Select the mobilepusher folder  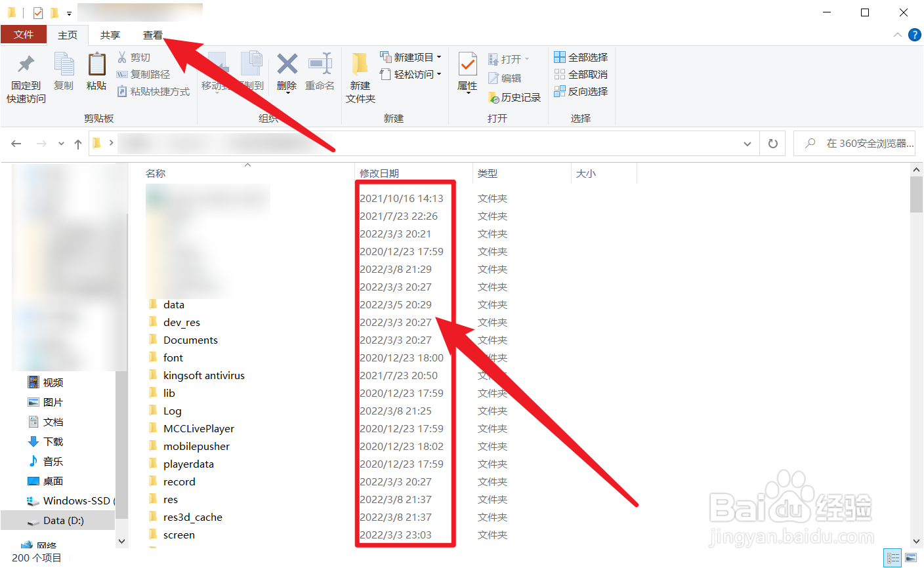click(197, 446)
